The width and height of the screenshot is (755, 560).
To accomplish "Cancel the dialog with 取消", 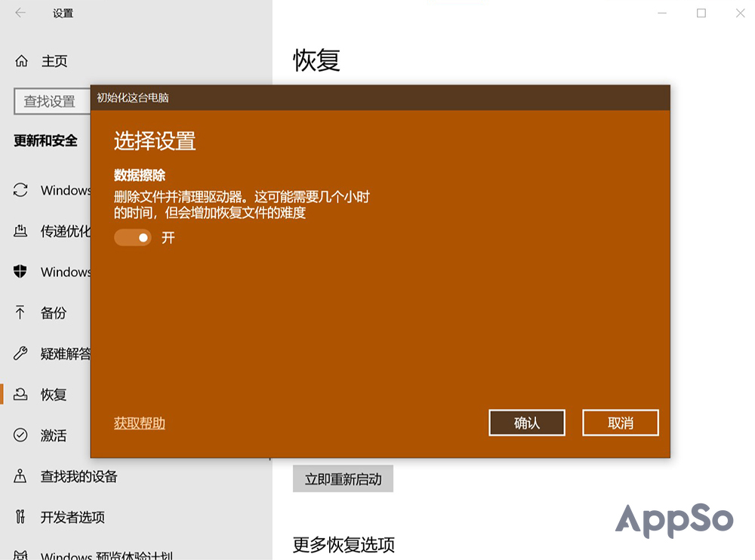I will pyautogui.click(x=620, y=423).
